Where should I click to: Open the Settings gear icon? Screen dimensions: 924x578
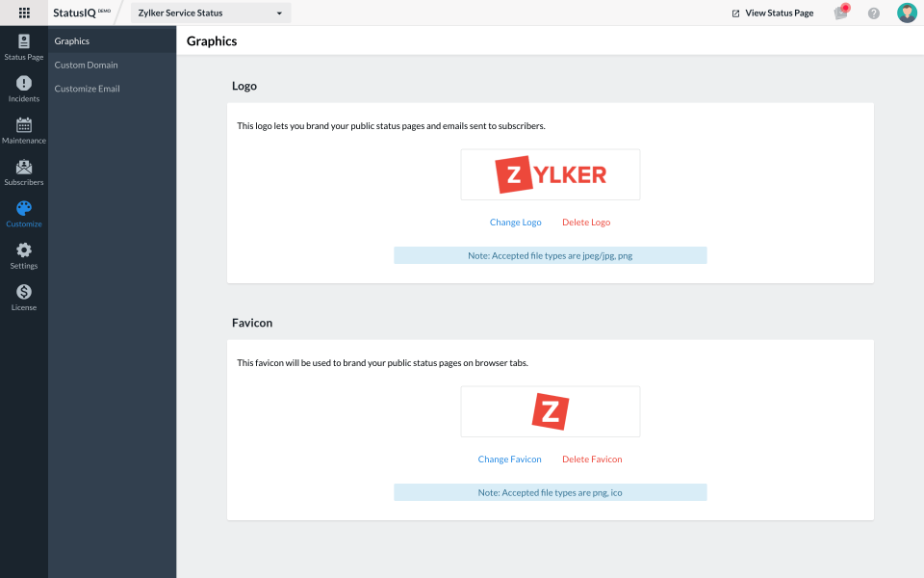(x=23, y=252)
